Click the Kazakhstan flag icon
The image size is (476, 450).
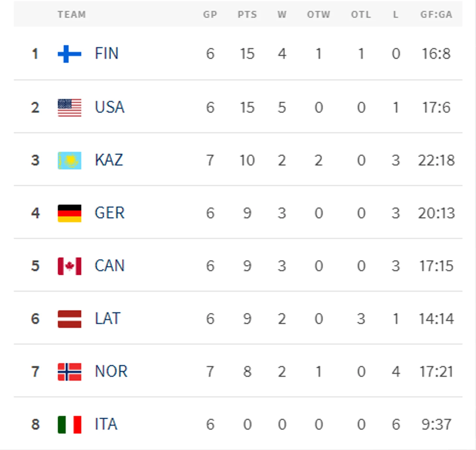coord(69,160)
